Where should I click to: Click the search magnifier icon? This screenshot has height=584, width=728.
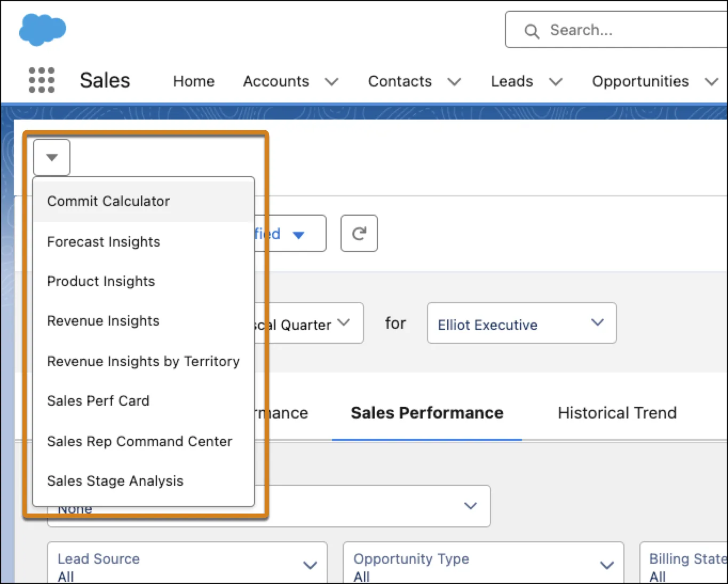point(532,31)
